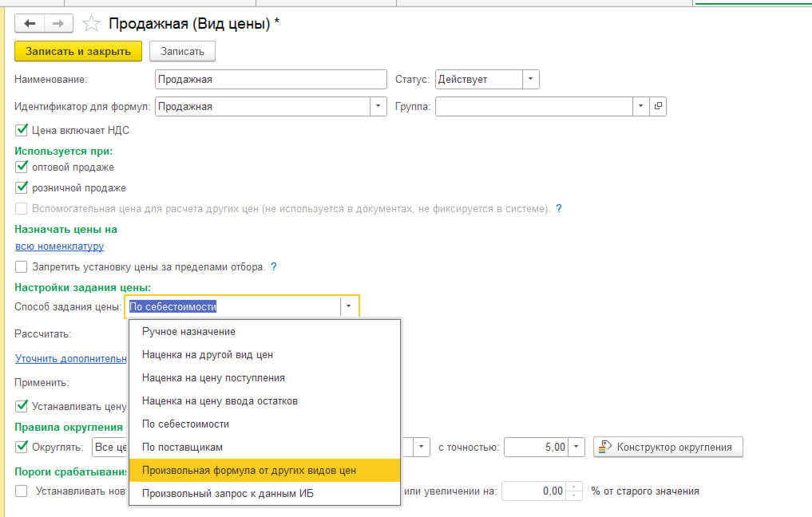Toggle the оптовой продаже checkbox

click(22, 168)
